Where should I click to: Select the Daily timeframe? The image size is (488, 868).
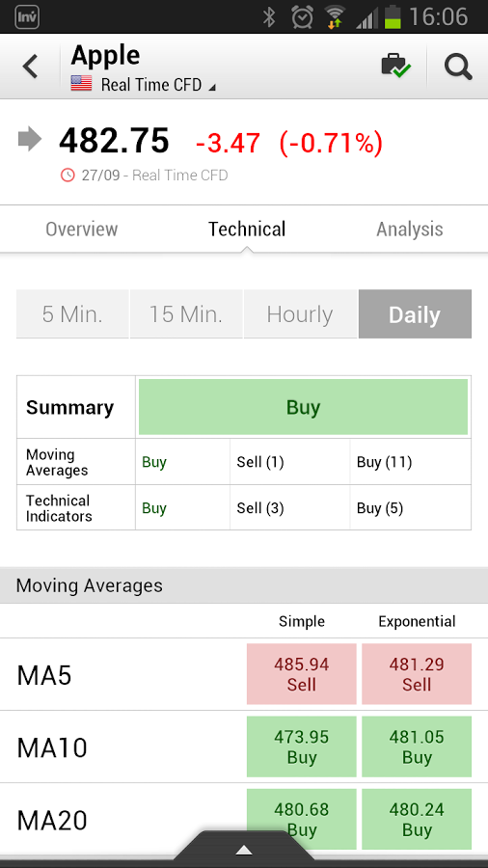point(415,313)
